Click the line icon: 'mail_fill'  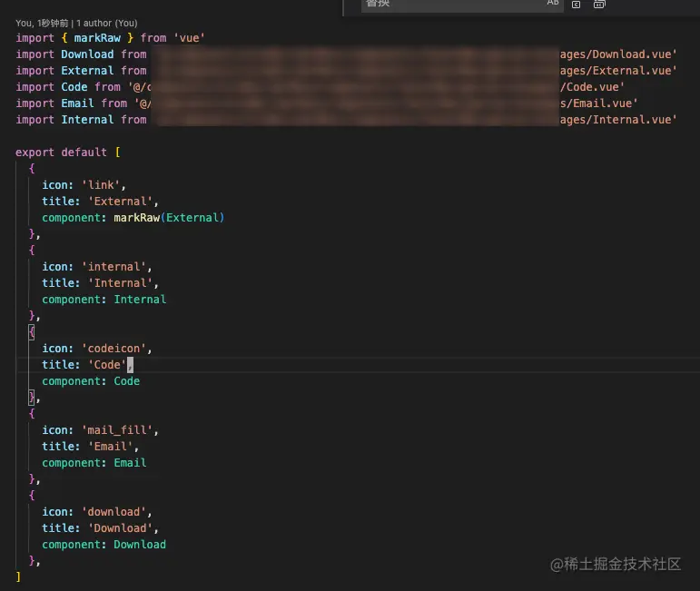pyautogui.click(x=100, y=430)
